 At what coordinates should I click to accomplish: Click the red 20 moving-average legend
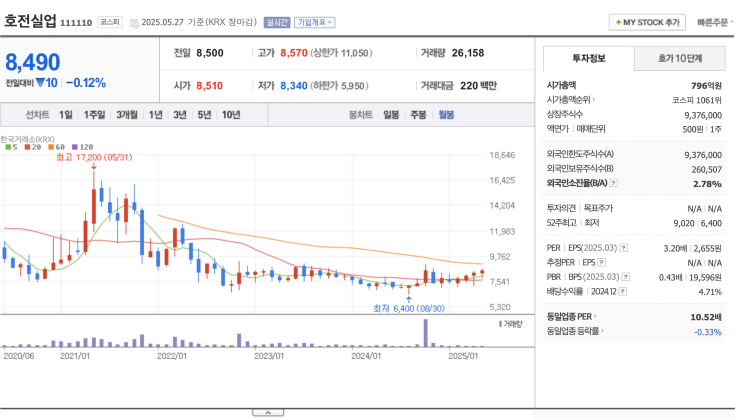point(33,147)
